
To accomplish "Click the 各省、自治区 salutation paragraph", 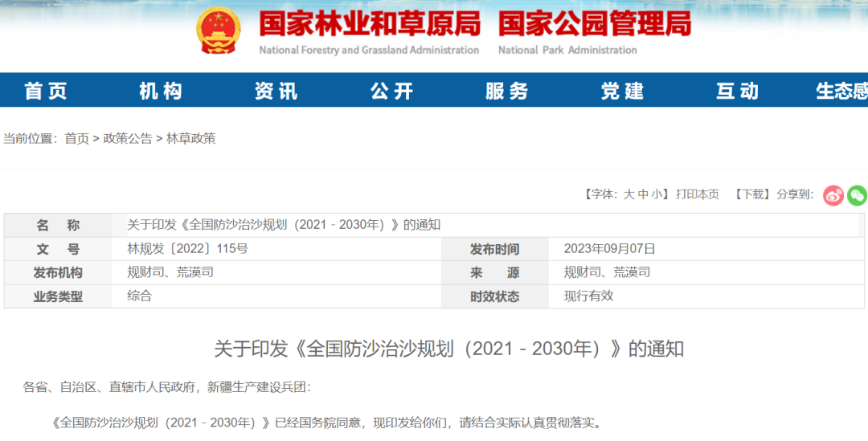I will pos(166,387).
